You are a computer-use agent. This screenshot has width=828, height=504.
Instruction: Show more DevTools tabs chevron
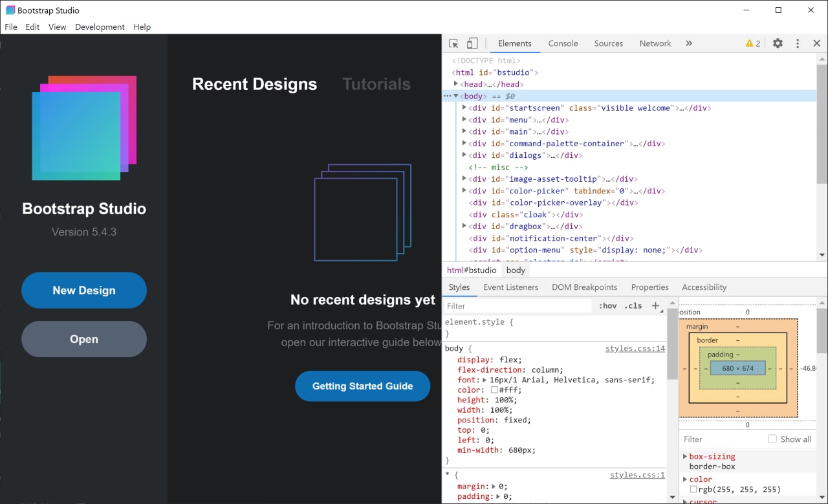point(689,43)
